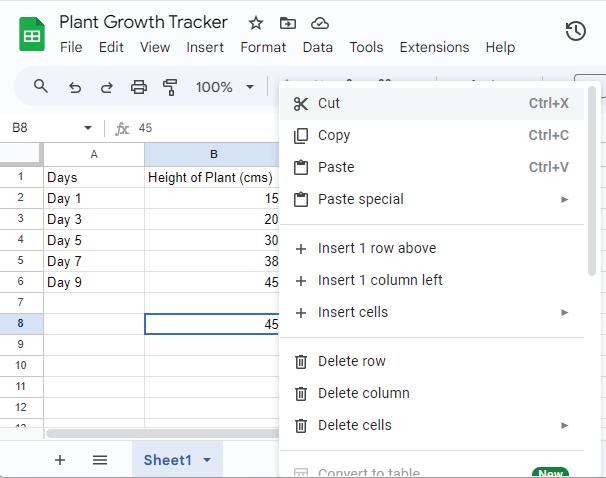This screenshot has height=478, width=606.
Task: Select the column B header
Action: point(213,154)
